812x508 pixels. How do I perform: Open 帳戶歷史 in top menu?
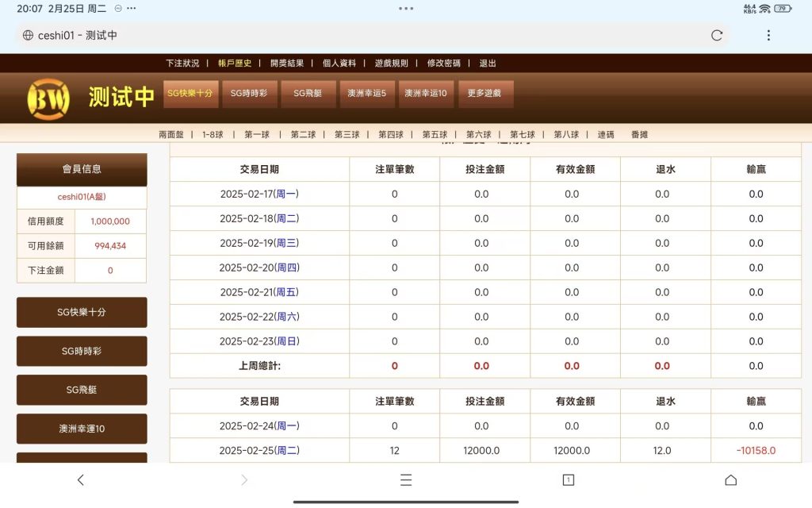pyautogui.click(x=235, y=63)
